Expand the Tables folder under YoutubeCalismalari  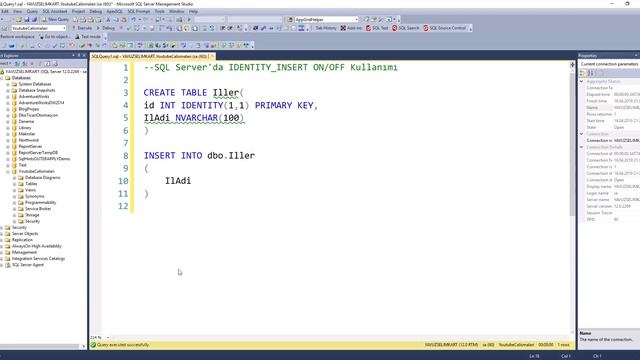14,184
